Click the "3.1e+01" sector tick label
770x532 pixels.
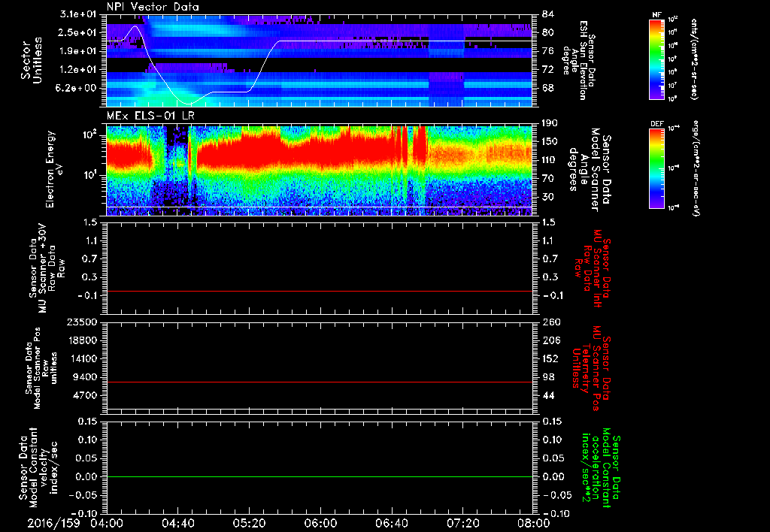pos(78,14)
